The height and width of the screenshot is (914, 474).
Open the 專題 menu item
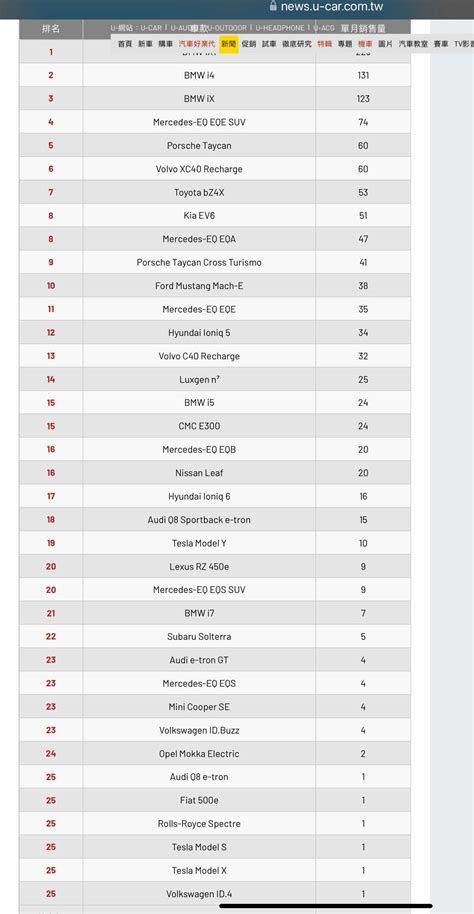(x=345, y=44)
